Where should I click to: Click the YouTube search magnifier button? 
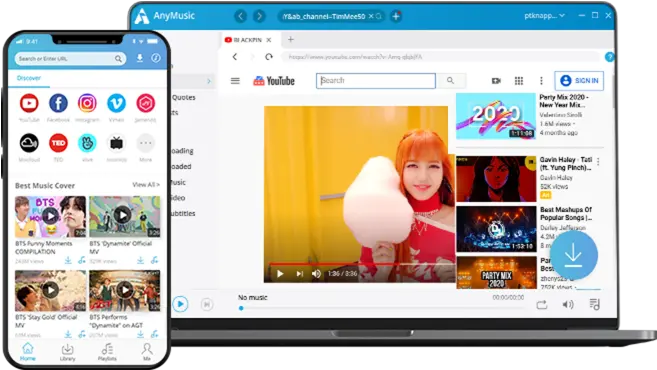coord(450,80)
